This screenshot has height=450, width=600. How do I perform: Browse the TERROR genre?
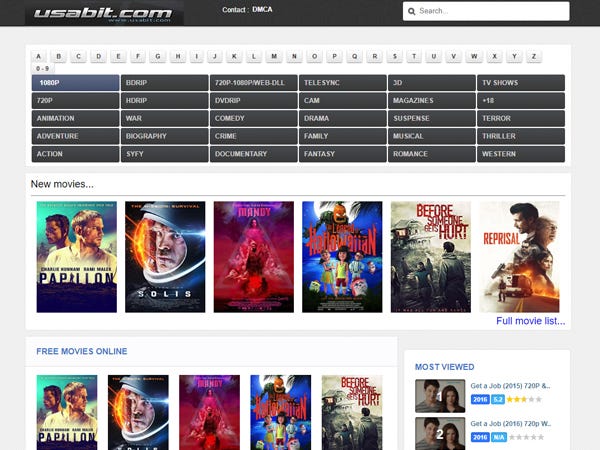click(x=521, y=118)
